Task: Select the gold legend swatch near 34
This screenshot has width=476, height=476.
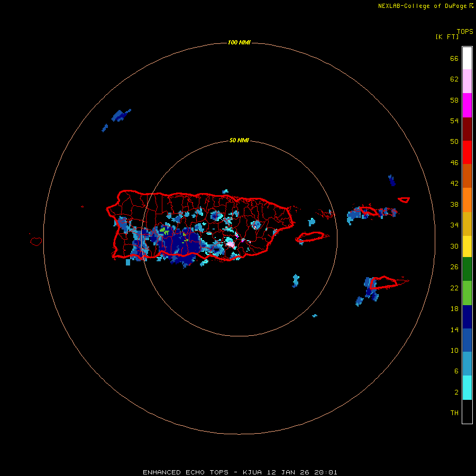Action: pyautogui.click(x=467, y=224)
